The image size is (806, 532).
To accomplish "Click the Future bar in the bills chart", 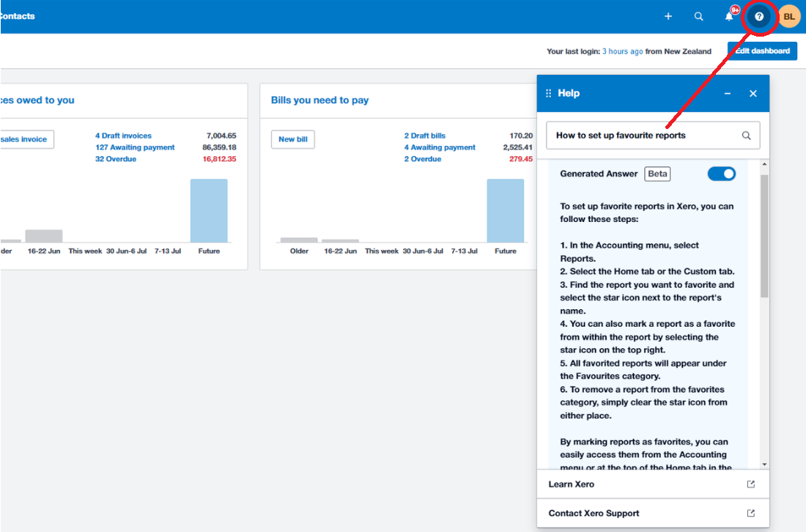I will 506,211.
